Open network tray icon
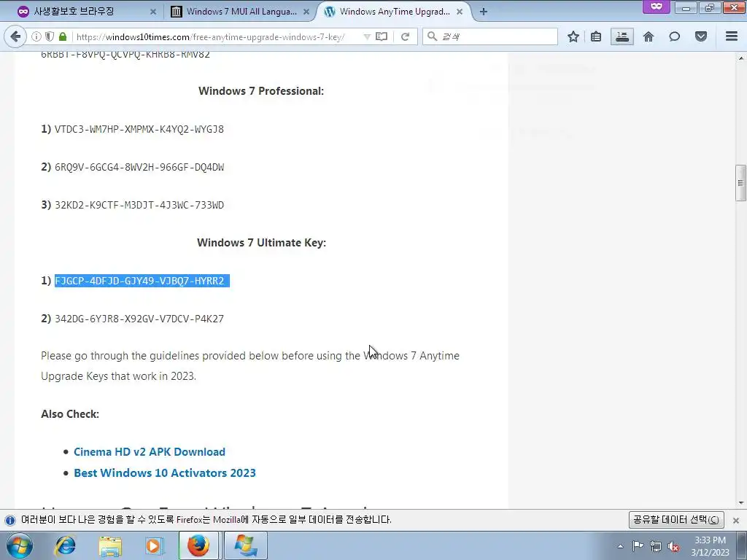Viewport: 747px width, 560px height. (x=656, y=546)
